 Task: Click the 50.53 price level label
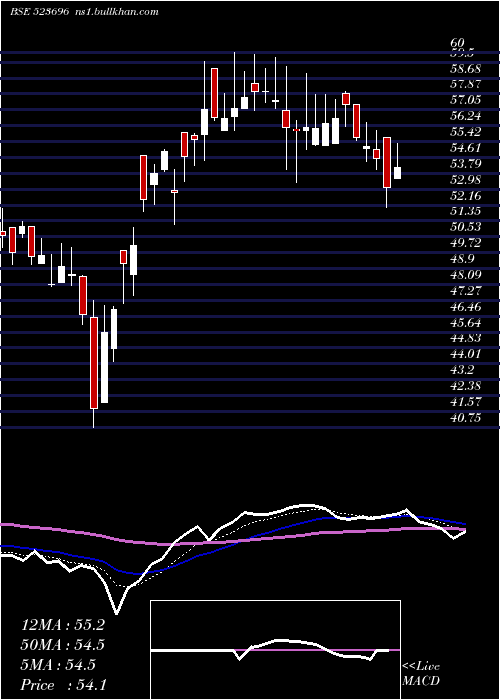tap(466, 227)
